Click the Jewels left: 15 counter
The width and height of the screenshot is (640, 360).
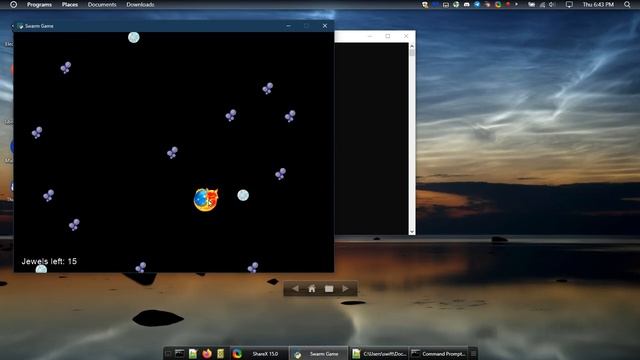pos(49,261)
